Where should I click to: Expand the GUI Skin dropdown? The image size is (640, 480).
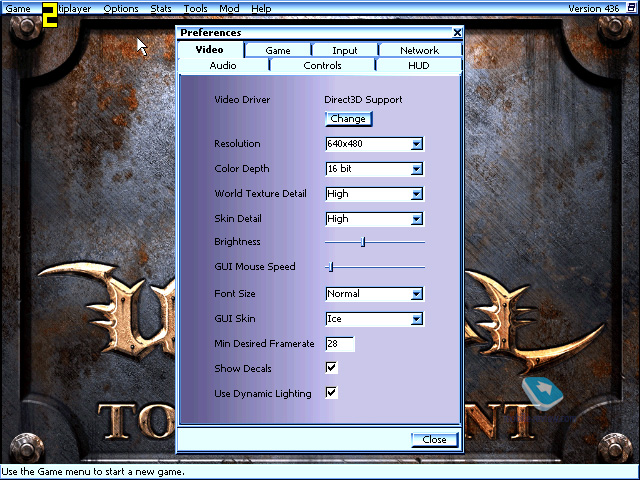pos(417,319)
